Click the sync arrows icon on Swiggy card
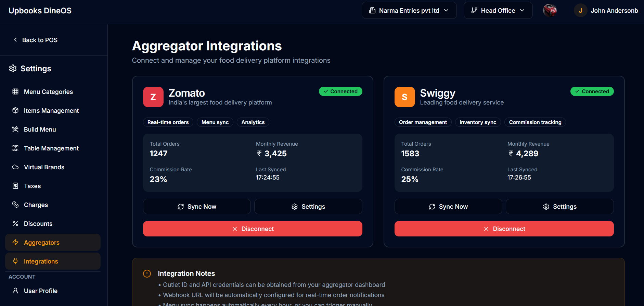 click(x=432, y=207)
